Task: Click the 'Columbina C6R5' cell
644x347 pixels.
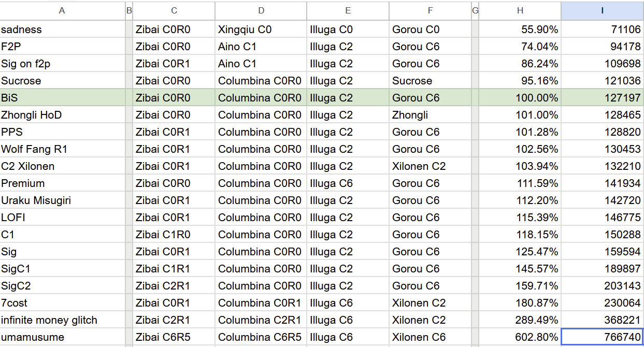Action: (x=261, y=337)
